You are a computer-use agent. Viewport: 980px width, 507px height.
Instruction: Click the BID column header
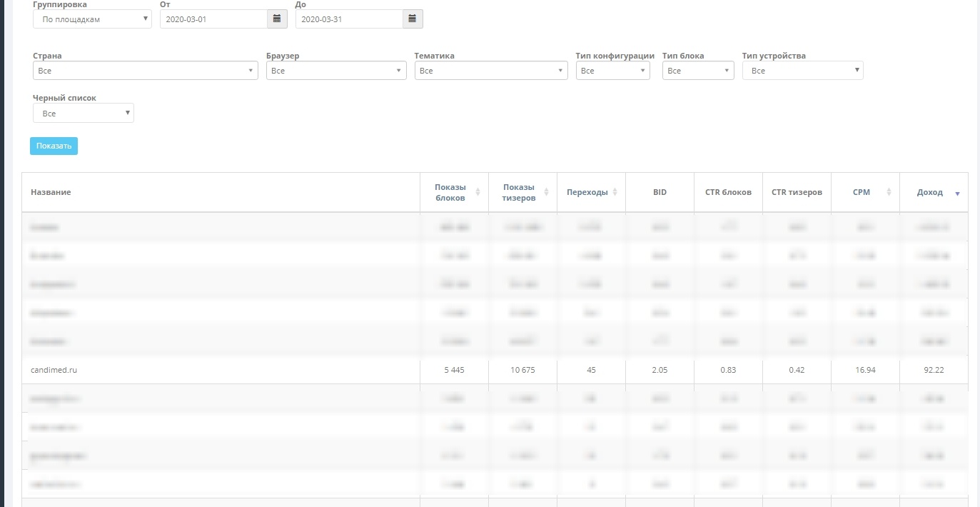point(660,192)
